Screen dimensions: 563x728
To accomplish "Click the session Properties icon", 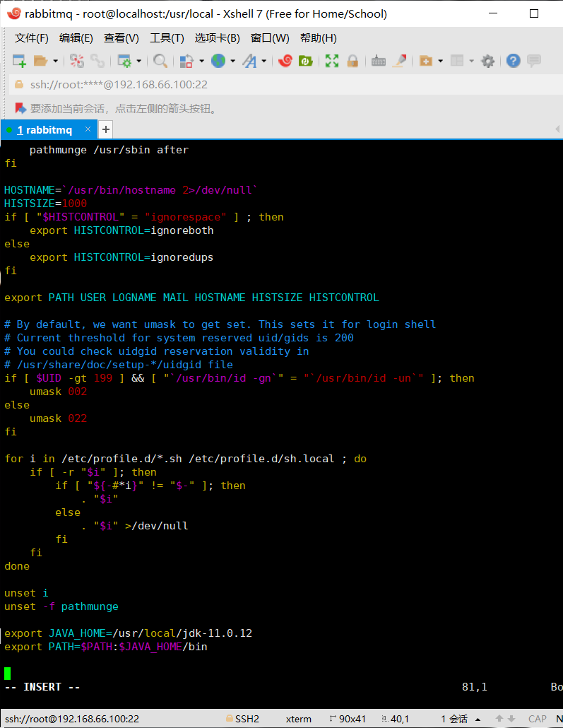I will coord(124,61).
